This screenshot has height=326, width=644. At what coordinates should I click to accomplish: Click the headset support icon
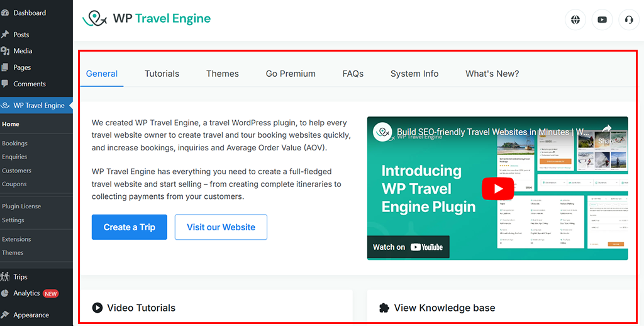tap(629, 20)
